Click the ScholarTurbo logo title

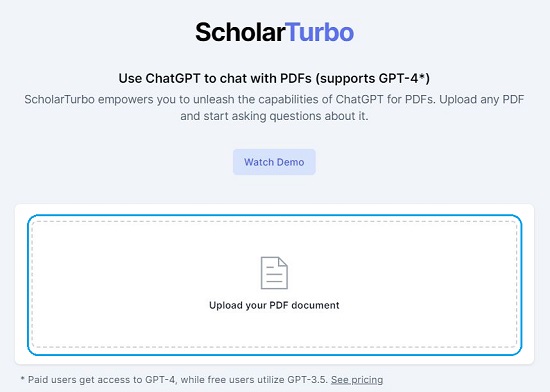click(274, 32)
